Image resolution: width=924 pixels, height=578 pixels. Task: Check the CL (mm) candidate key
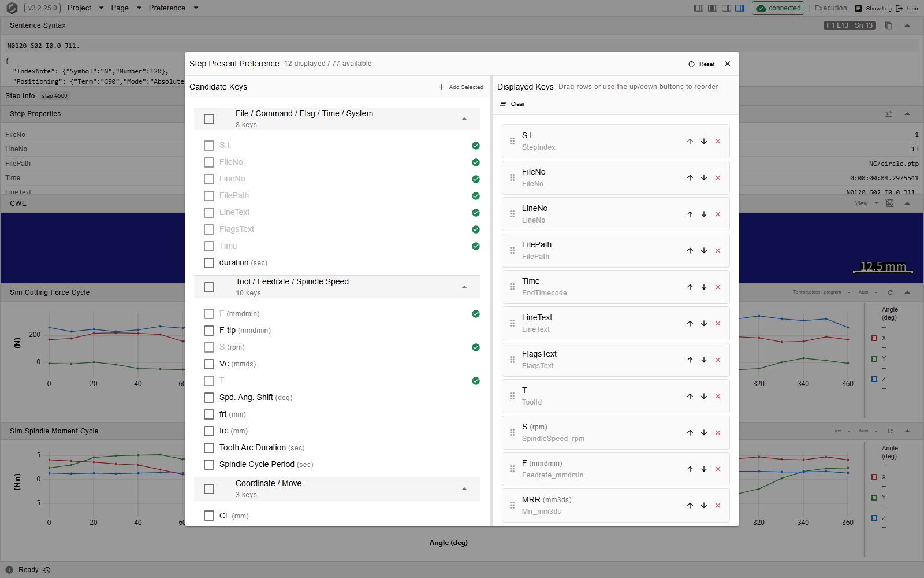pyautogui.click(x=209, y=516)
